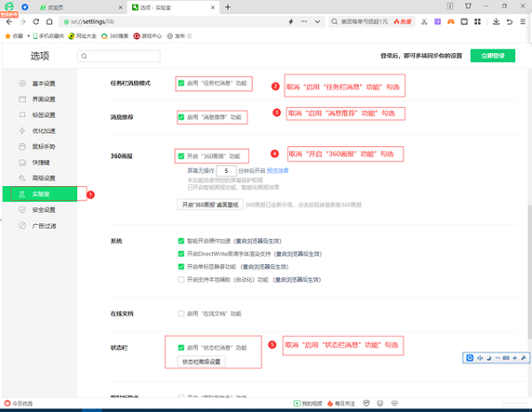532x412 pixels.
Task: Go back with the browser back arrow
Action: click(x=9, y=21)
